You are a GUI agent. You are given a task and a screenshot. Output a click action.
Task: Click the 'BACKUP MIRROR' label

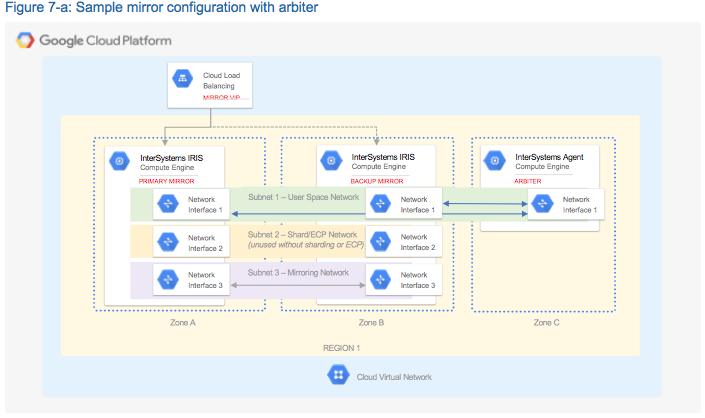[x=377, y=181]
